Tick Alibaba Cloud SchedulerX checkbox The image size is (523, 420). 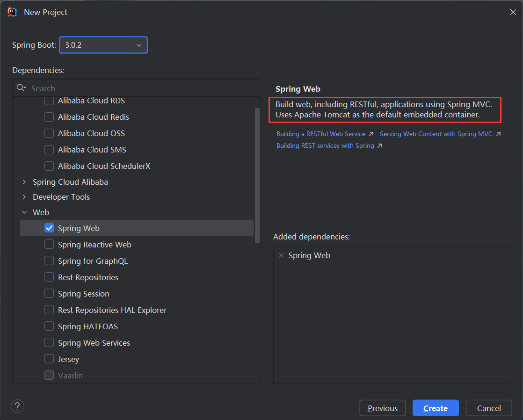click(49, 166)
